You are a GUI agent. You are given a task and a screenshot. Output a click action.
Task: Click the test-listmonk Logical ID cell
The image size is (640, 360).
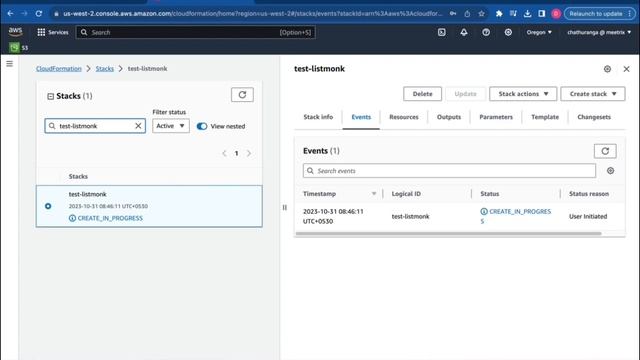coord(410,216)
